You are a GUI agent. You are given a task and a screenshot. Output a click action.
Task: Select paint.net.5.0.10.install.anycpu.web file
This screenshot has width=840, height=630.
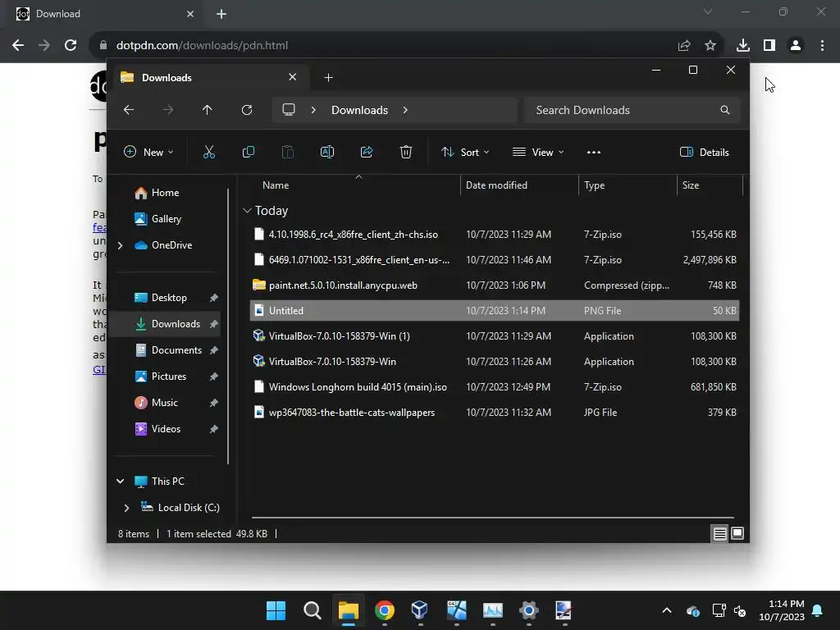click(495, 285)
